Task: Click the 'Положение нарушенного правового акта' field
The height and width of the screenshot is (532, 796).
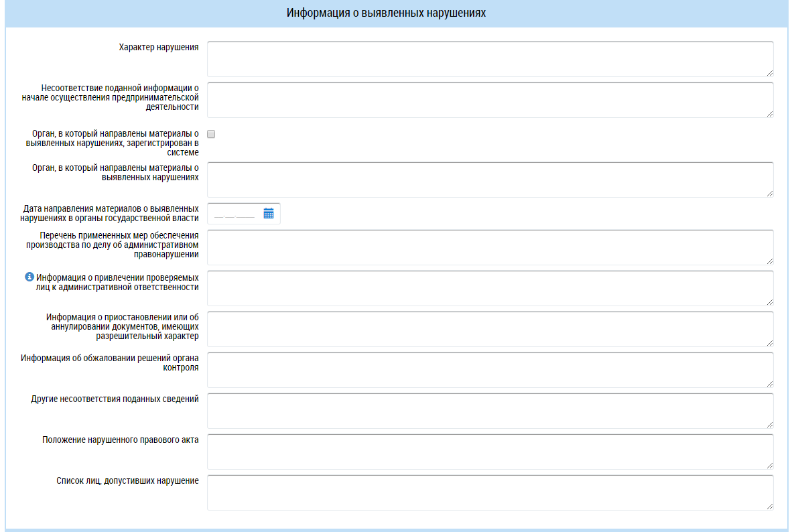Action: [x=490, y=452]
